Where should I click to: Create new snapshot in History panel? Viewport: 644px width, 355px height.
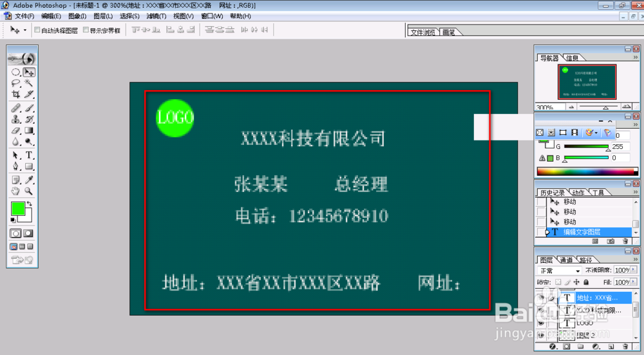[611, 241]
